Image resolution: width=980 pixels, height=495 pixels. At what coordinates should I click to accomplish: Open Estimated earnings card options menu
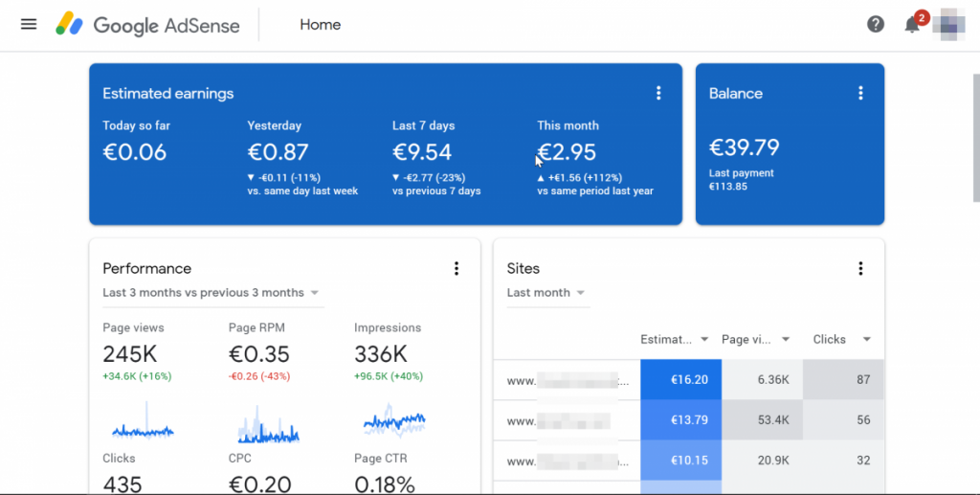(658, 93)
